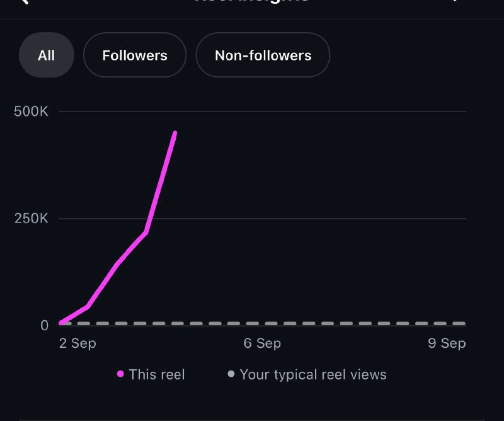Screen dimensions: 504x421
Task: Click the 'Your typical reel views' label
Action: pos(313,375)
